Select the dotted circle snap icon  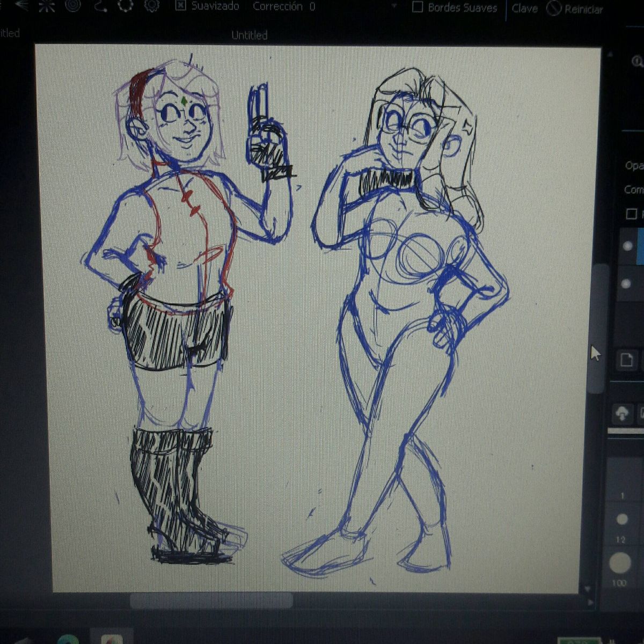[x=126, y=5]
